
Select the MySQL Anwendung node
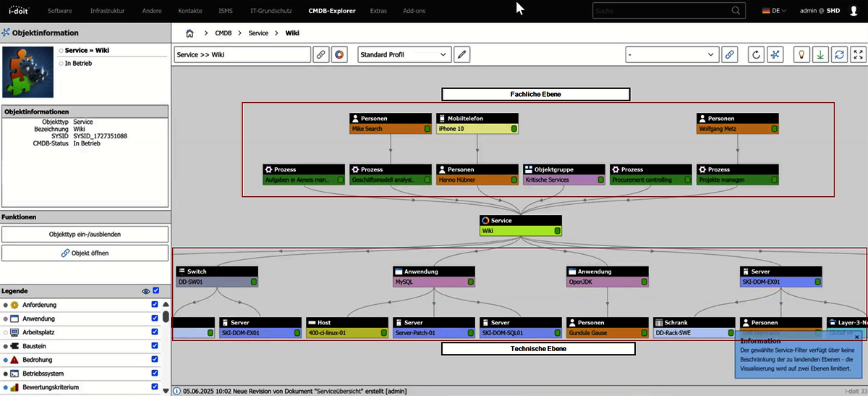click(x=434, y=277)
